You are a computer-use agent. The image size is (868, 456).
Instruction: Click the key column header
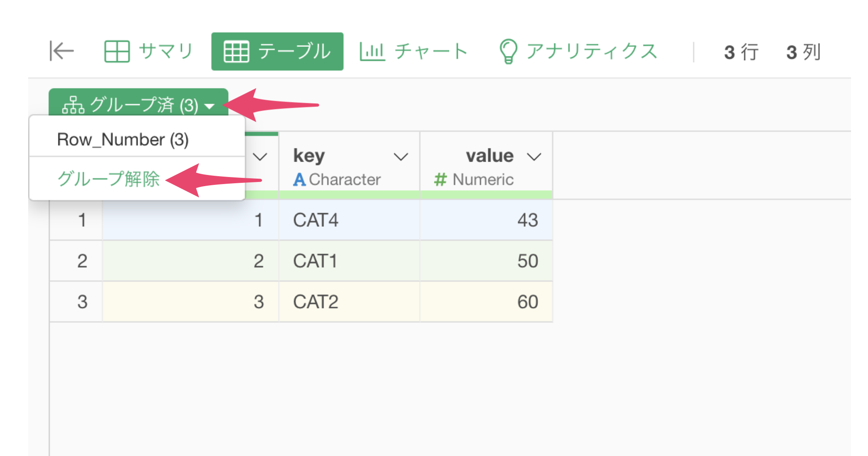point(309,156)
